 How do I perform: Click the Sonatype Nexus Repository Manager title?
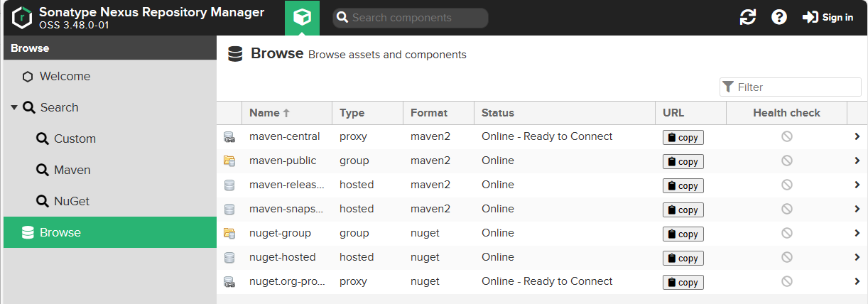tap(151, 12)
